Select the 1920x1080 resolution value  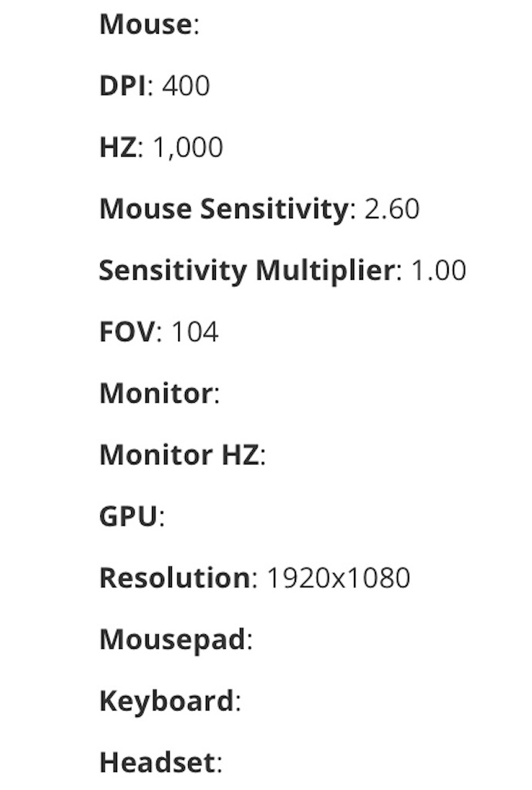(338, 578)
